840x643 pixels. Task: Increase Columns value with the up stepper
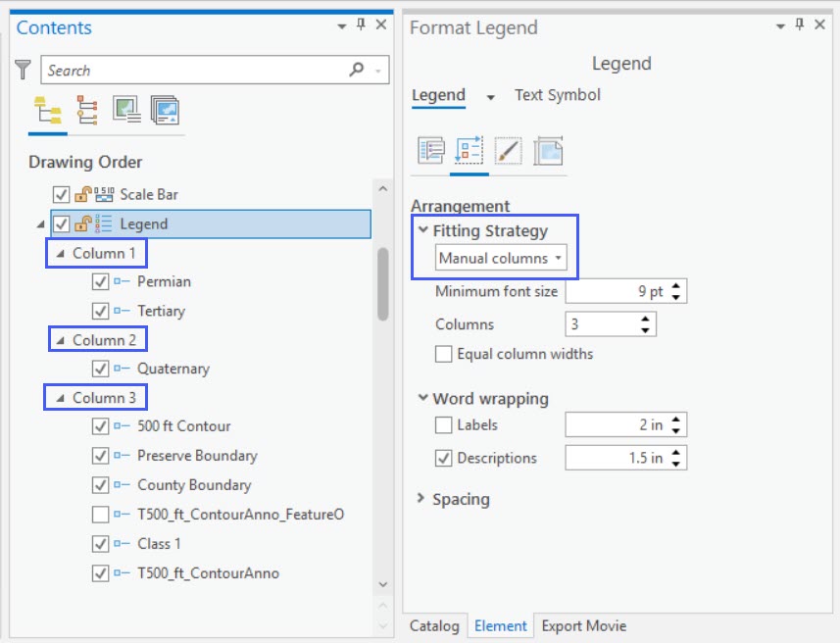(646, 320)
